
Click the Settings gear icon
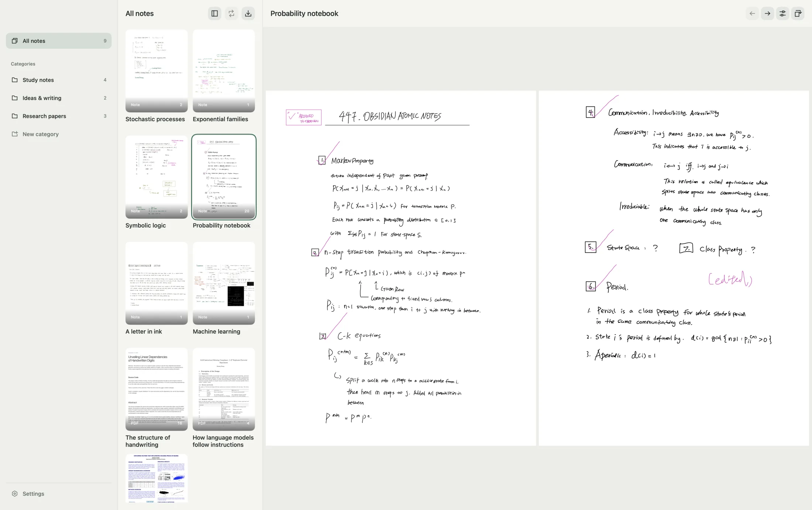pos(15,494)
